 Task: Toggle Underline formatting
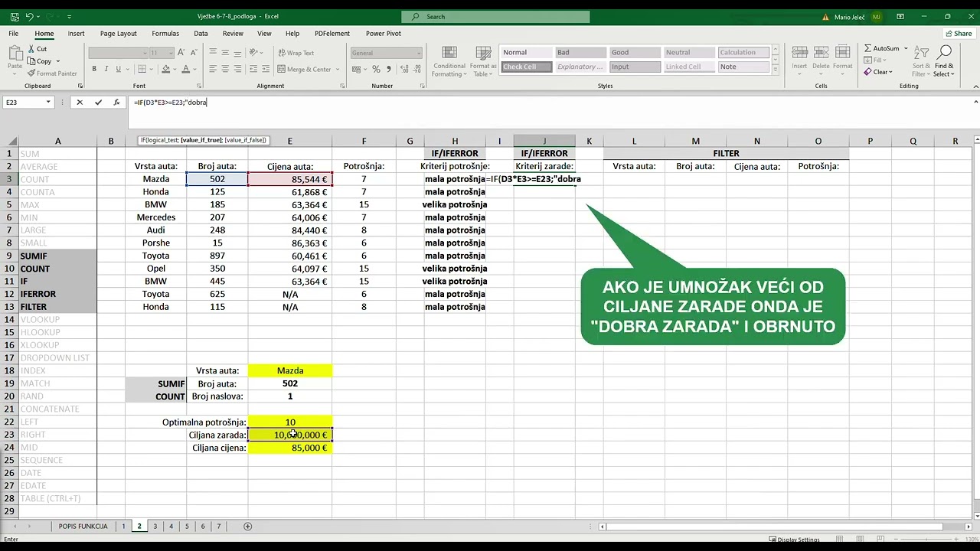pyautogui.click(x=118, y=69)
